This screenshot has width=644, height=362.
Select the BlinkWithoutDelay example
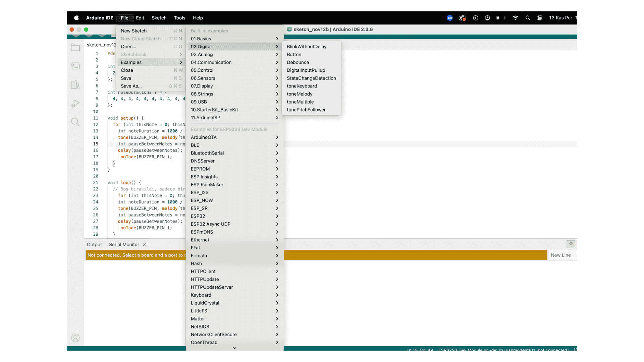306,47
